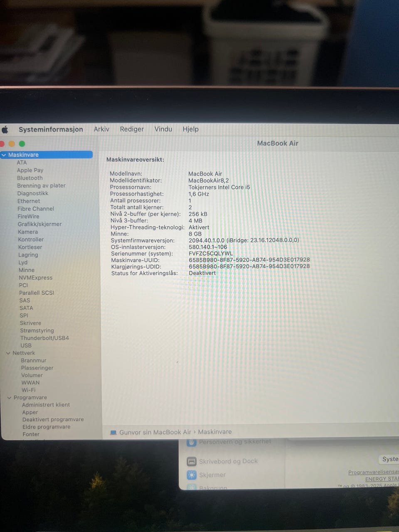Select Kamera in the sidebar
Image resolution: width=399 pixels, height=532 pixels.
coord(28,232)
